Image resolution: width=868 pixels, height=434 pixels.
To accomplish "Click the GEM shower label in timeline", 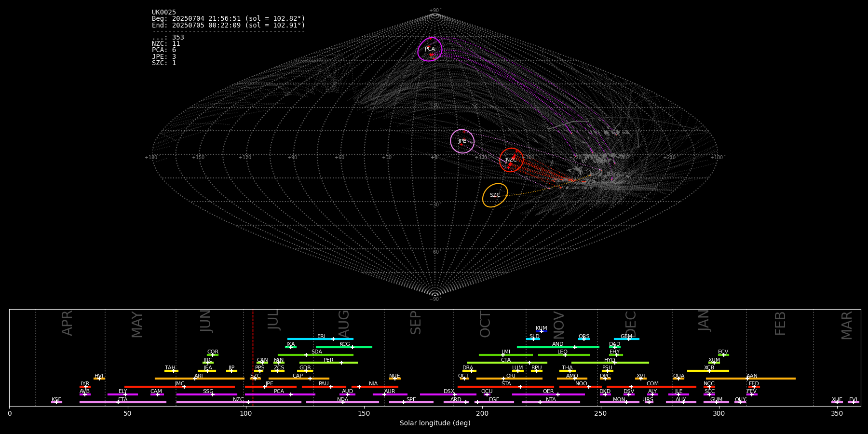I will [x=626, y=337].
